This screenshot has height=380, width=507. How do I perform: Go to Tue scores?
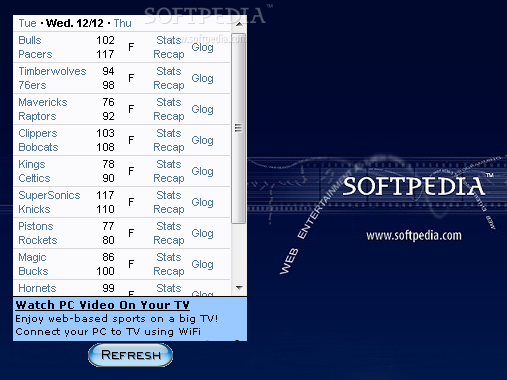pyautogui.click(x=27, y=23)
